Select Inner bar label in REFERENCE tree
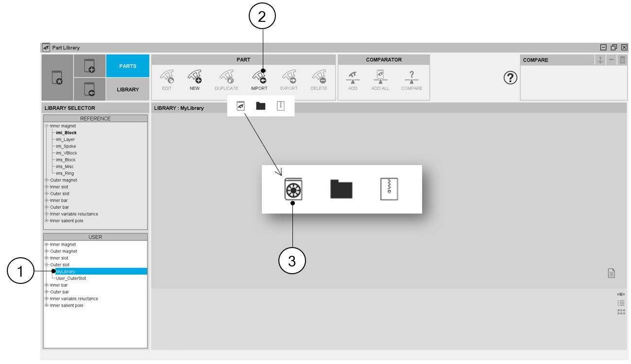The height and width of the screenshot is (364, 631). point(59,200)
